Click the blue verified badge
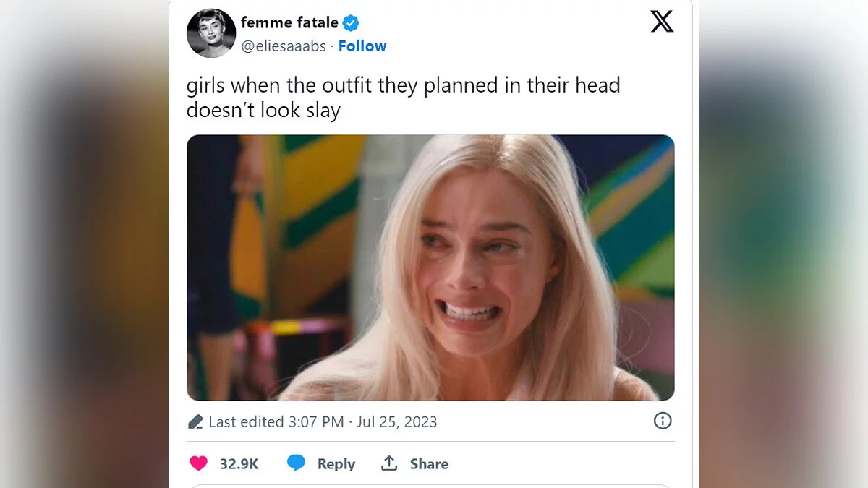868x488 pixels. pos(351,23)
